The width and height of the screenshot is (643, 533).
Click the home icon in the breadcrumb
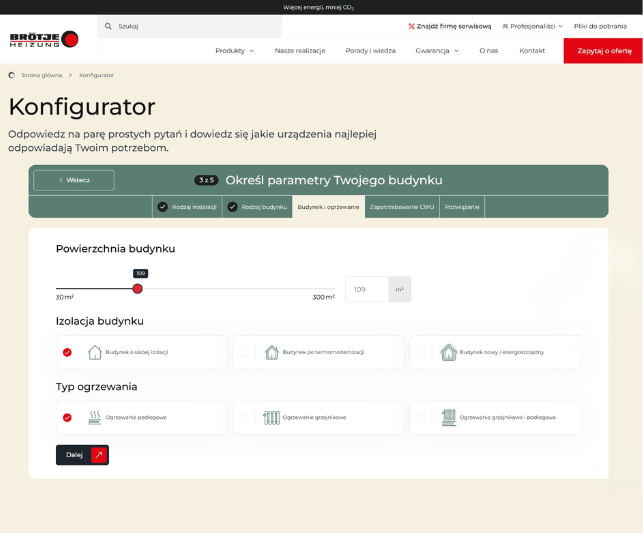click(11, 75)
